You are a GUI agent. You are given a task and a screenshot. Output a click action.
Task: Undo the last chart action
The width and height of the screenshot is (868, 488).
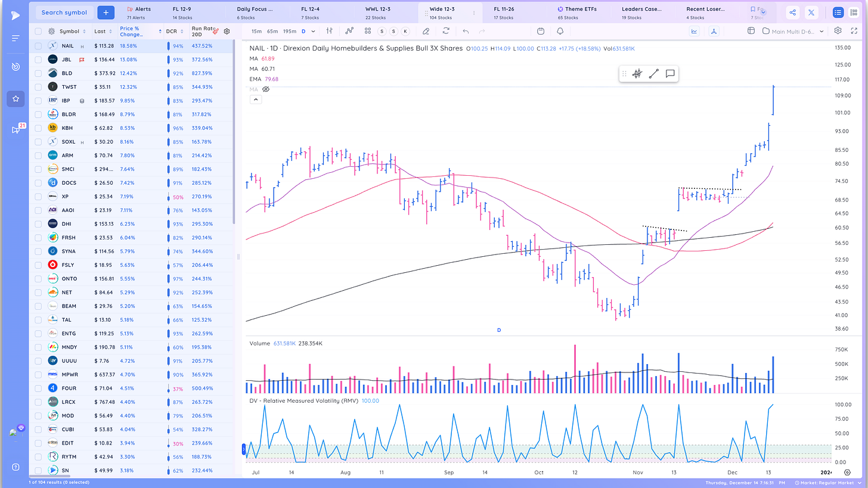pos(466,31)
